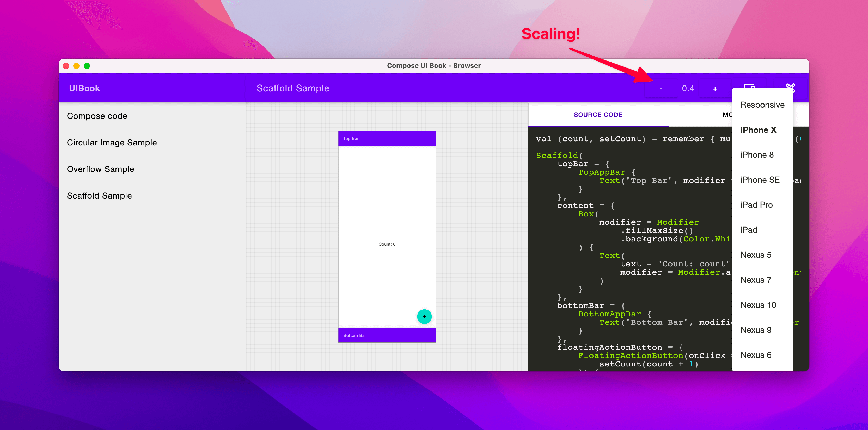Open Circular Image Sample in the sidebar
868x430 pixels.
tap(152, 143)
